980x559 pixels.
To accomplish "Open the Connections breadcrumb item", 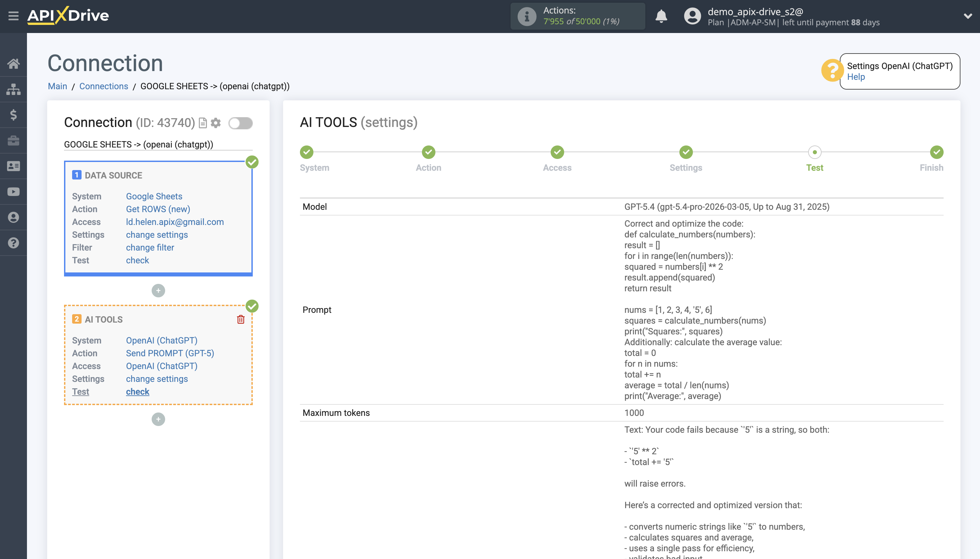I will pyautogui.click(x=103, y=86).
